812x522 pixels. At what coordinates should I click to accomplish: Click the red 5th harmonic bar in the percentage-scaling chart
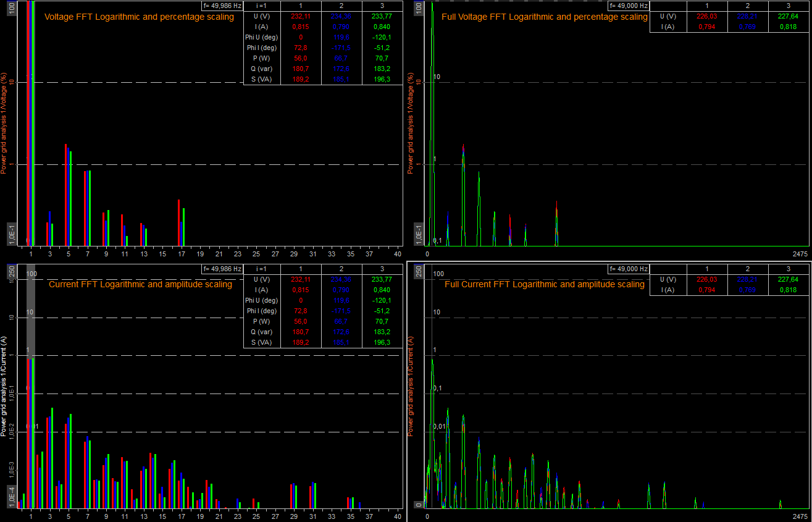tap(66, 195)
